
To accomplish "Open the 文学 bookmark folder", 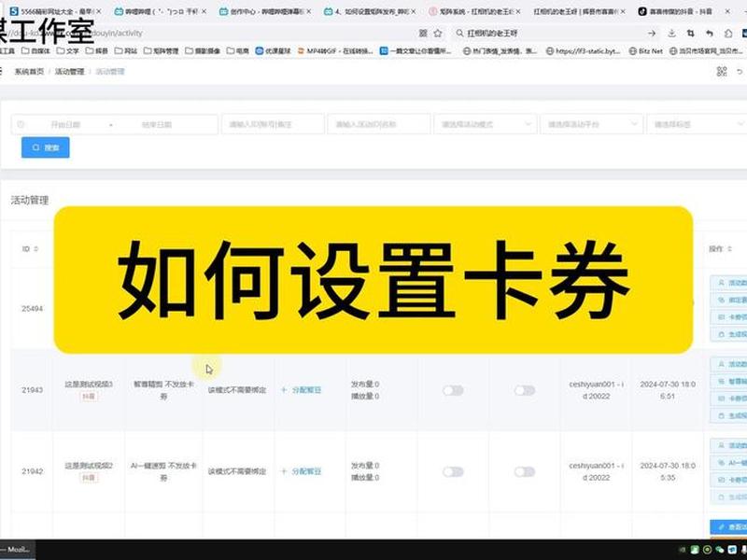I will [67, 50].
